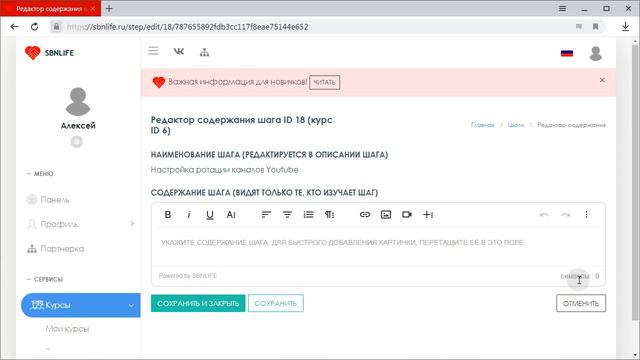Dismiss the pink important-info banner
Image resolution: width=640 pixels, height=360 pixels.
click(602, 80)
